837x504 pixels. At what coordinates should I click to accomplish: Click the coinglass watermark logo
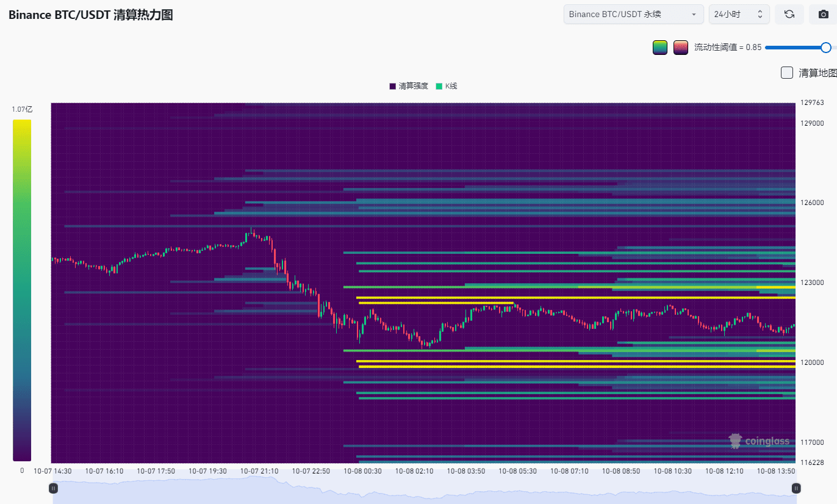[759, 441]
